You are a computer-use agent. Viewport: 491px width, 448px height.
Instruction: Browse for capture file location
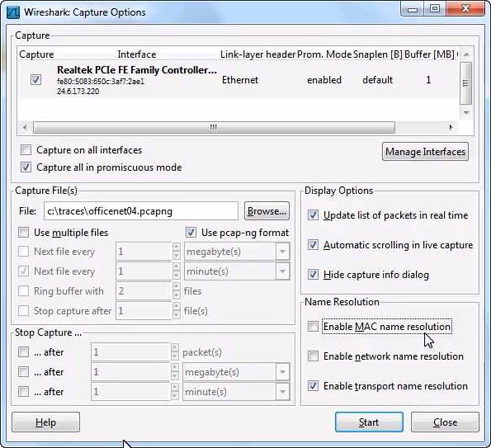tap(267, 211)
